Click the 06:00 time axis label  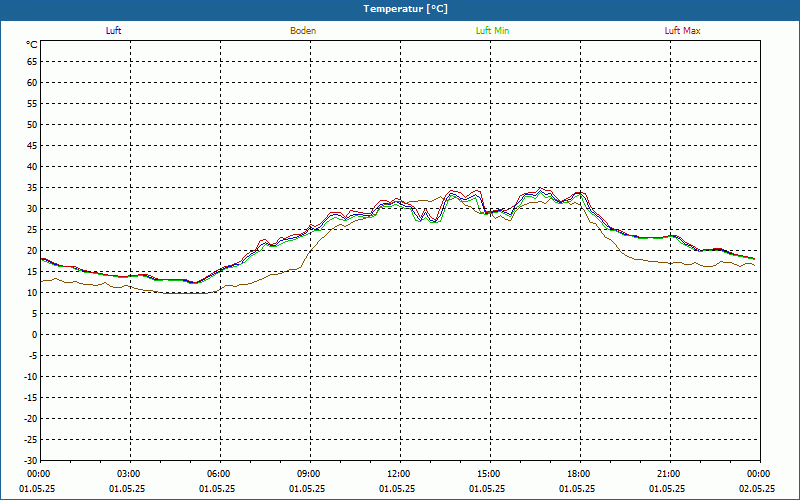click(220, 474)
